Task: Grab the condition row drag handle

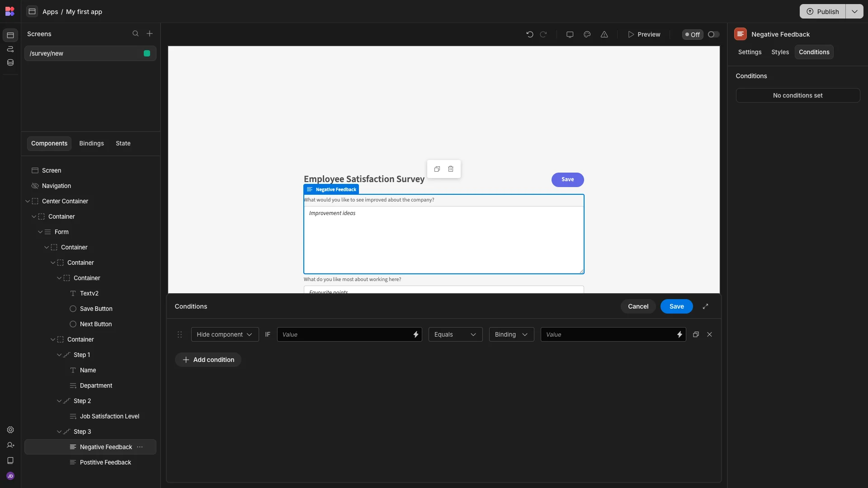Action: (179, 334)
